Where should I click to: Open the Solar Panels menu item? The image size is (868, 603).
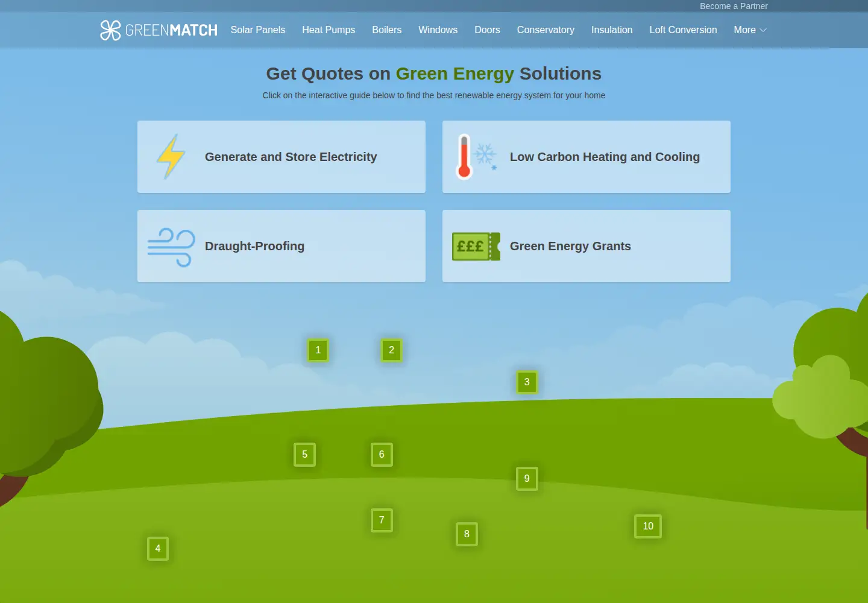click(x=258, y=30)
